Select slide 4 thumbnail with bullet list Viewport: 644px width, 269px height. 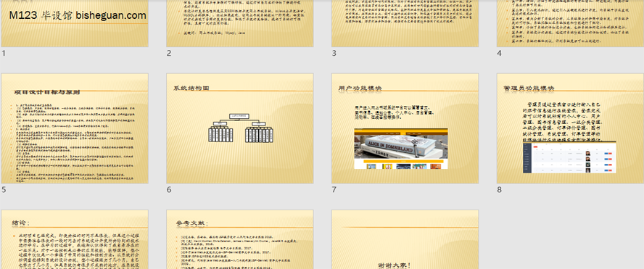point(570,23)
